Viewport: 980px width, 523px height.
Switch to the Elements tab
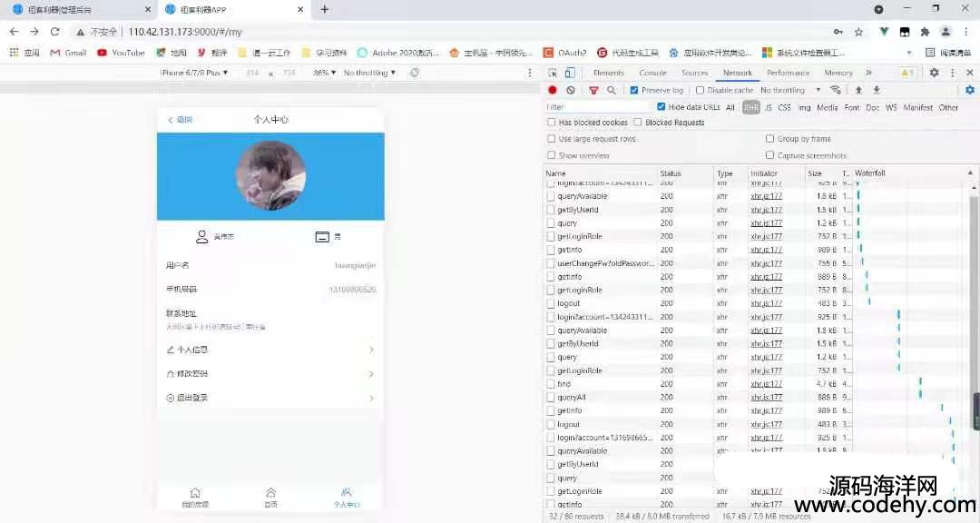pos(609,73)
